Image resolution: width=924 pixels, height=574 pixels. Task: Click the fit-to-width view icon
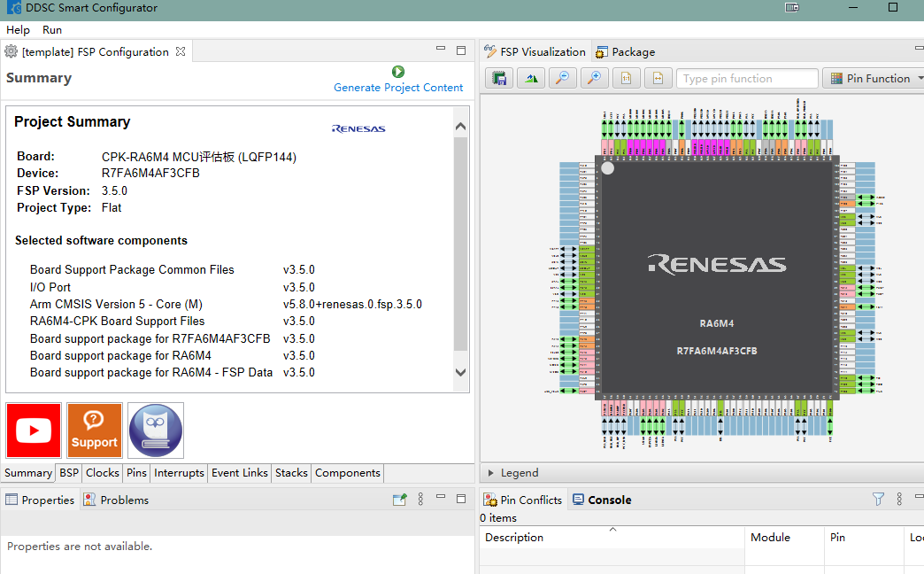coord(658,79)
